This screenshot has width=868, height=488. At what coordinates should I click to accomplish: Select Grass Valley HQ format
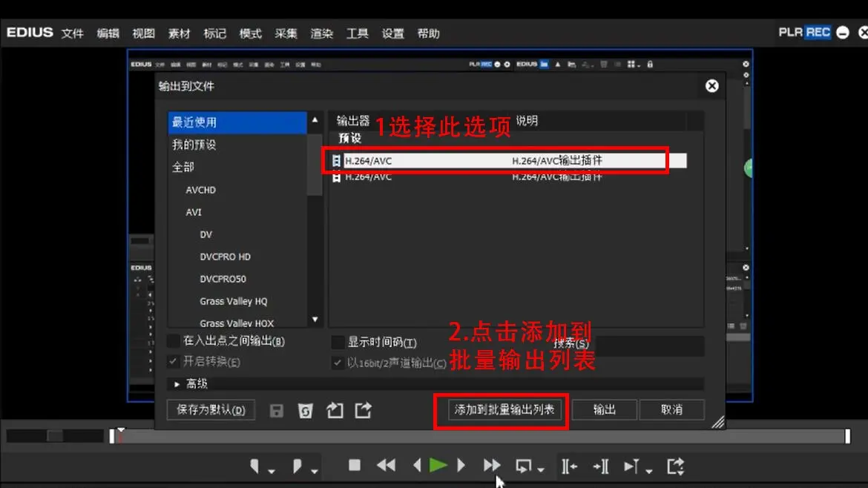click(x=234, y=301)
